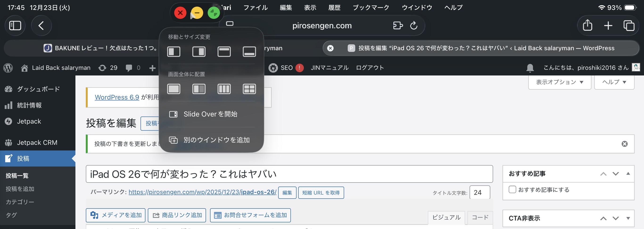Open the updates icon showing 29
The height and width of the screenshot is (229, 644).
pyautogui.click(x=107, y=67)
